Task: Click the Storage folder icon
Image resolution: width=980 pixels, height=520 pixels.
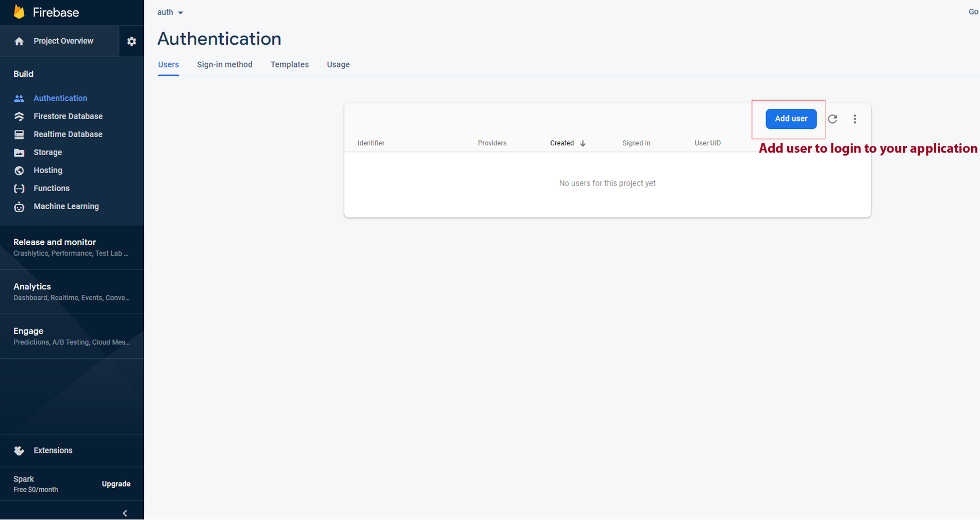Action: 19,153
